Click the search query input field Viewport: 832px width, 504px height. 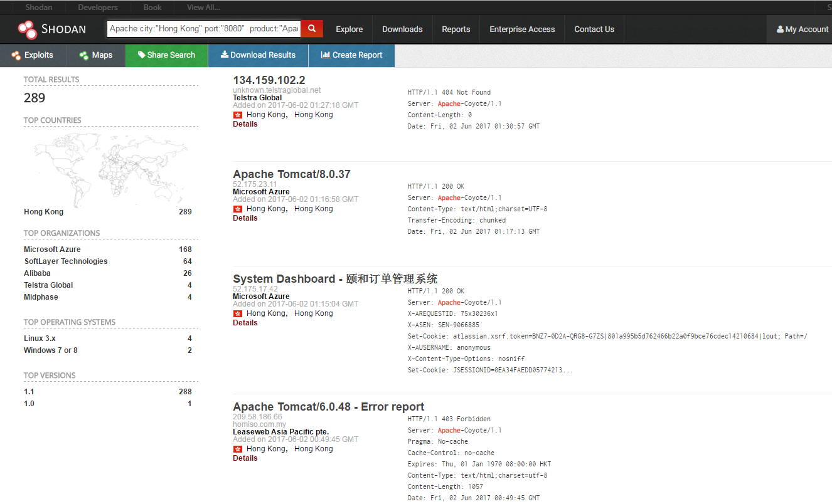click(x=204, y=29)
